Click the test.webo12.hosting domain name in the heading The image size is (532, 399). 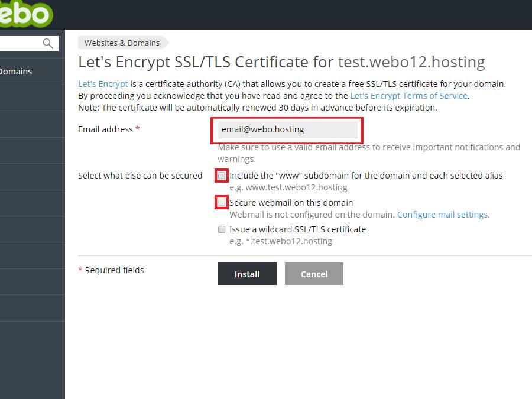[411, 62]
